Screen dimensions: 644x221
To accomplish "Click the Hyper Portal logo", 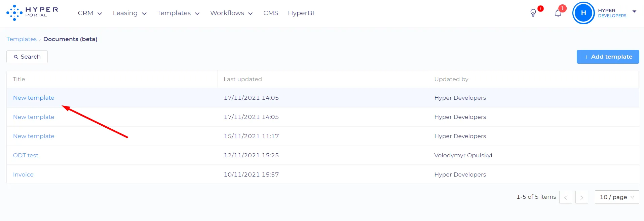I will pyautogui.click(x=32, y=13).
